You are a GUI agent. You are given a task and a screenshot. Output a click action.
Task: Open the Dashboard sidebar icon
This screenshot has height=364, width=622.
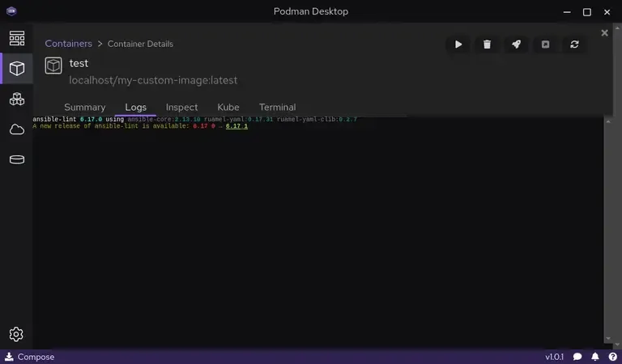point(17,38)
